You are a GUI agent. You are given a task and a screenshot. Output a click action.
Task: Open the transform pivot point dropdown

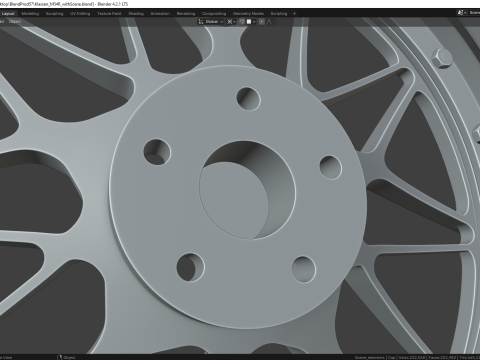pyautogui.click(x=231, y=22)
